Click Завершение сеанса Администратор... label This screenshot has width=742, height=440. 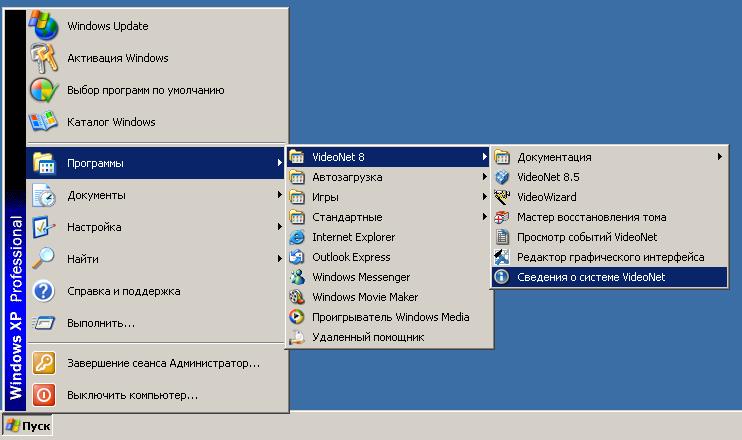pyautogui.click(x=163, y=363)
